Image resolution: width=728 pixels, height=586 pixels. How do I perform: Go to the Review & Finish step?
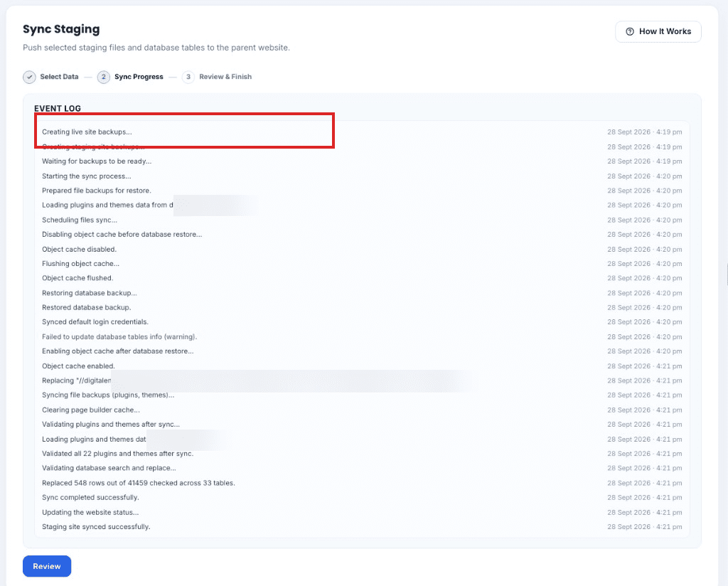pyautogui.click(x=217, y=77)
